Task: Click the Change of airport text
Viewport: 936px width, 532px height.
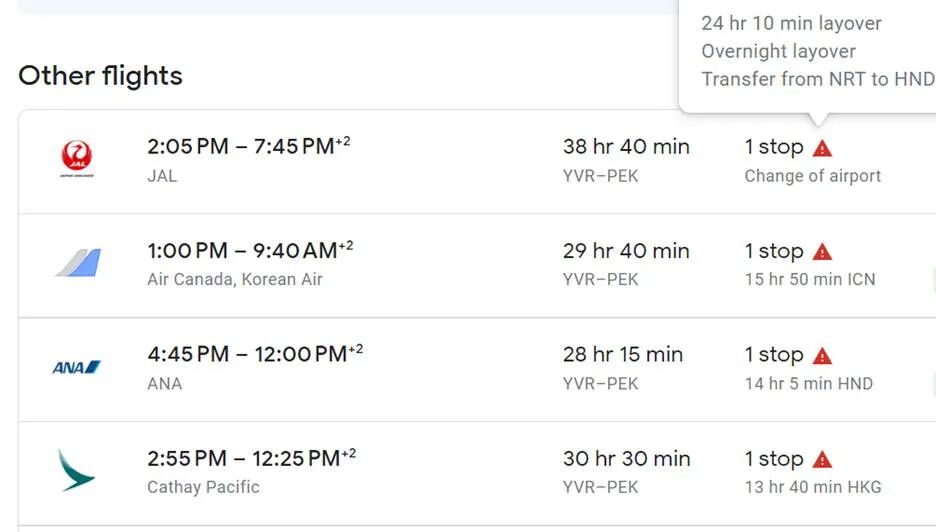Action: [813, 176]
